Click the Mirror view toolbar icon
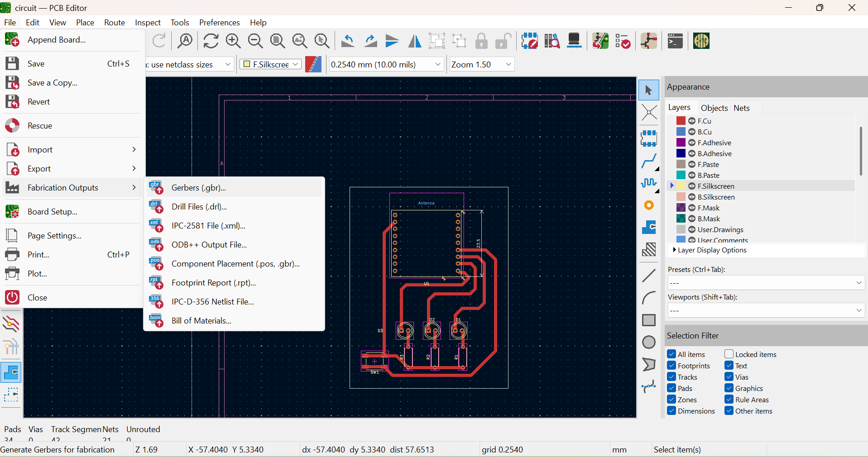The image size is (868, 457). (414, 41)
